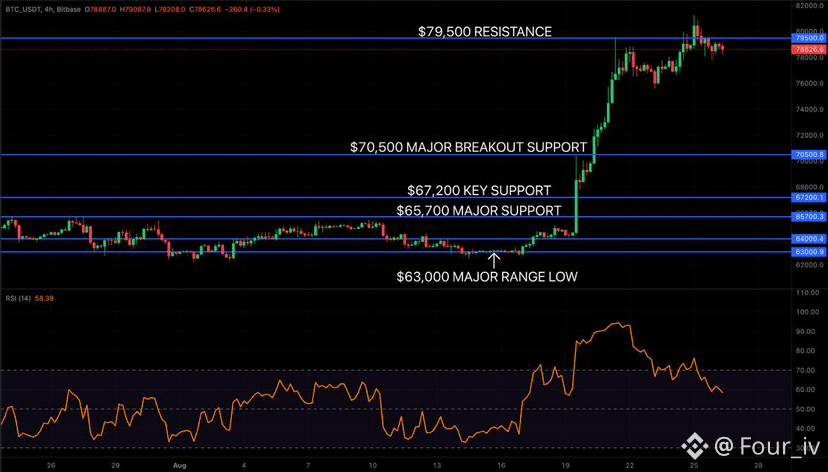Click the BTC_USDT, 4h, Bitbase symbol title
The width and height of the screenshot is (828, 472).
[x=43, y=10]
